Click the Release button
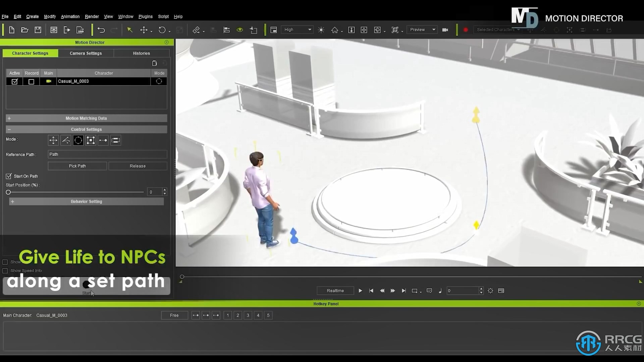The width and height of the screenshot is (644, 362). 138,166
